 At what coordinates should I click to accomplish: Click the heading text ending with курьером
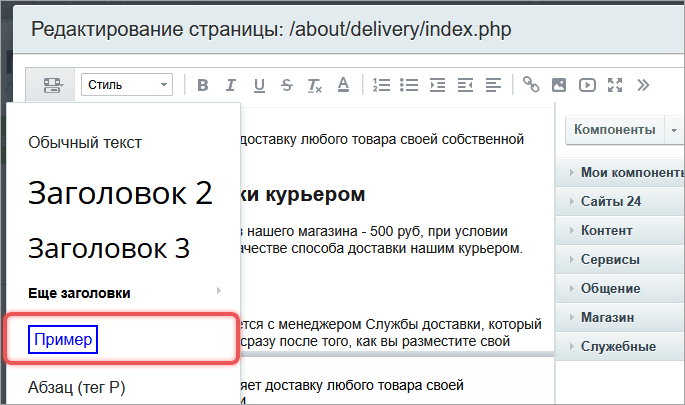(303, 194)
